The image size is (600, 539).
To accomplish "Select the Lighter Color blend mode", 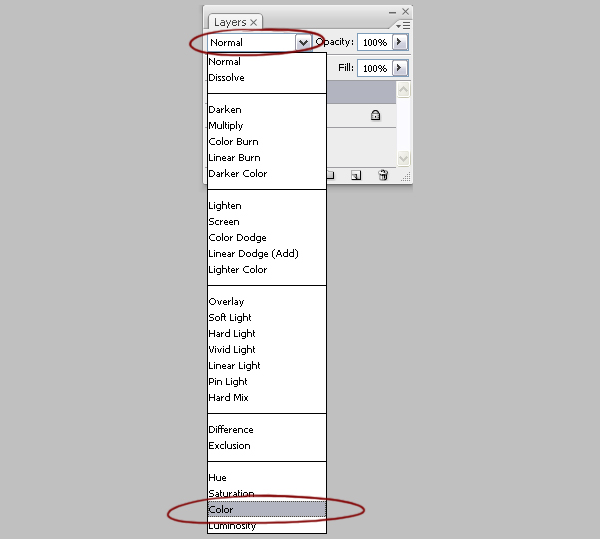I will tap(267, 270).
